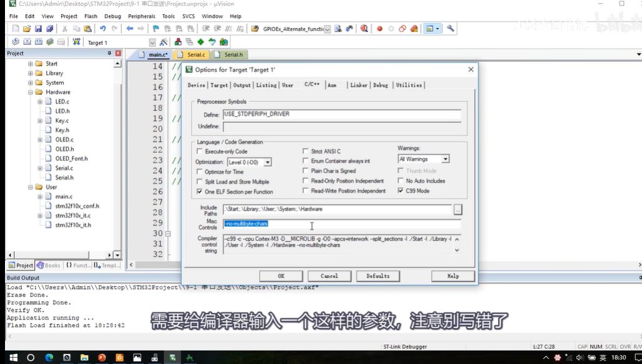Click the Rebuild all target files icon
Screen dimensions: 642x364
pyautogui.click(x=39, y=42)
